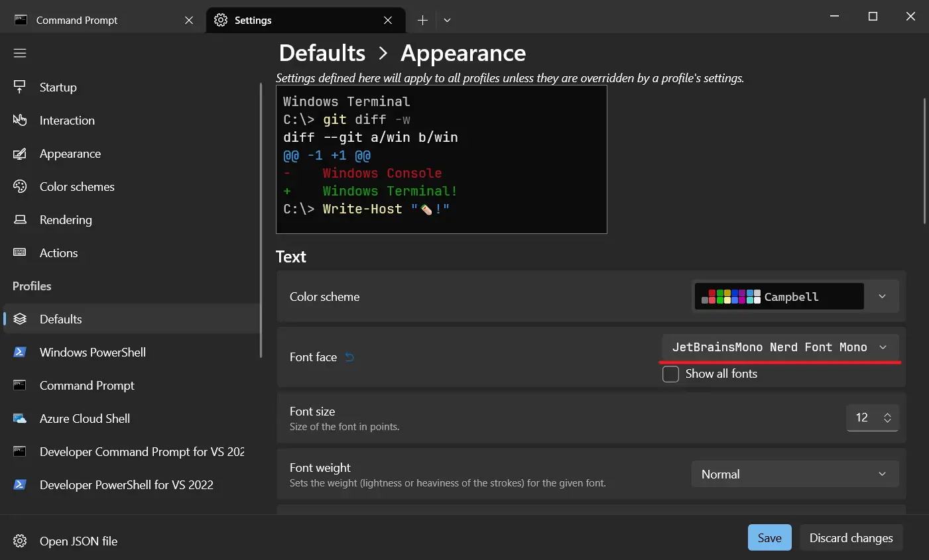Screen dimensions: 929x560
Task: Select the Defaults profile entry
Action: pos(62,319)
